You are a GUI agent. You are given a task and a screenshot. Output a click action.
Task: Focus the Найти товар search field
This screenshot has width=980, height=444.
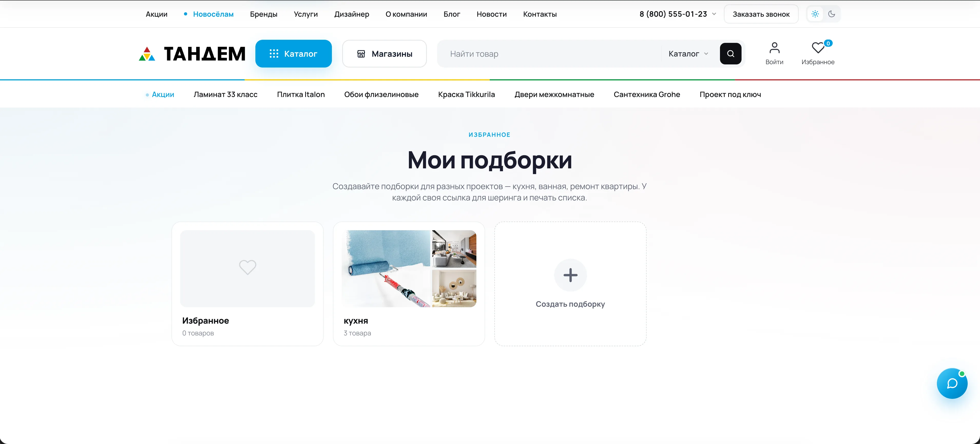tap(550, 54)
